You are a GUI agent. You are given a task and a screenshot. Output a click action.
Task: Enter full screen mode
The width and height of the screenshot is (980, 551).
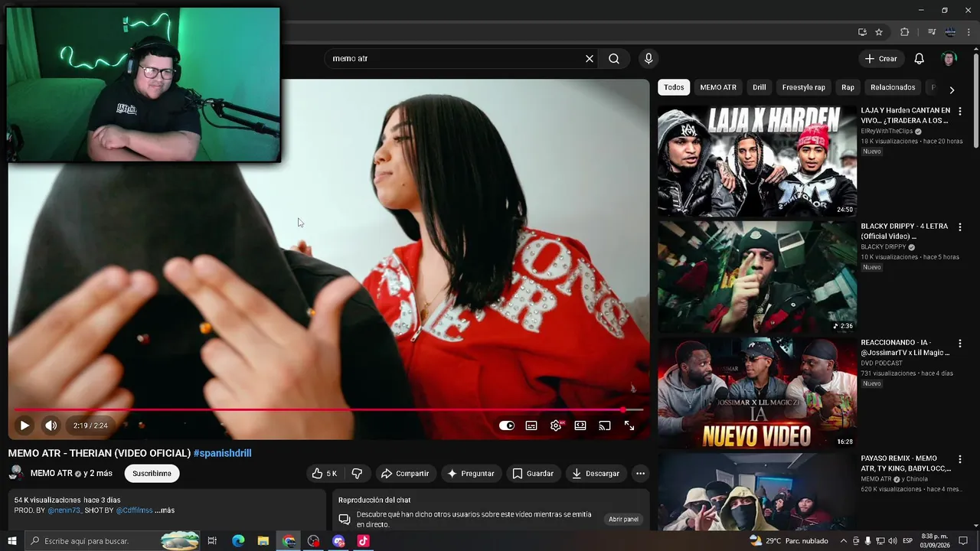click(629, 425)
